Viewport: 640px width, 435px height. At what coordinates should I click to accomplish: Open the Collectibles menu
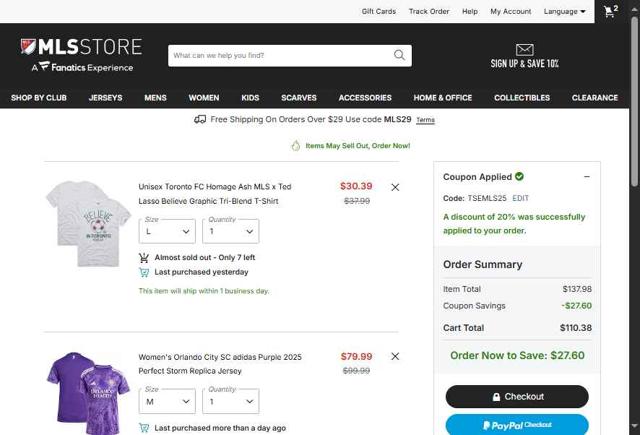click(522, 98)
